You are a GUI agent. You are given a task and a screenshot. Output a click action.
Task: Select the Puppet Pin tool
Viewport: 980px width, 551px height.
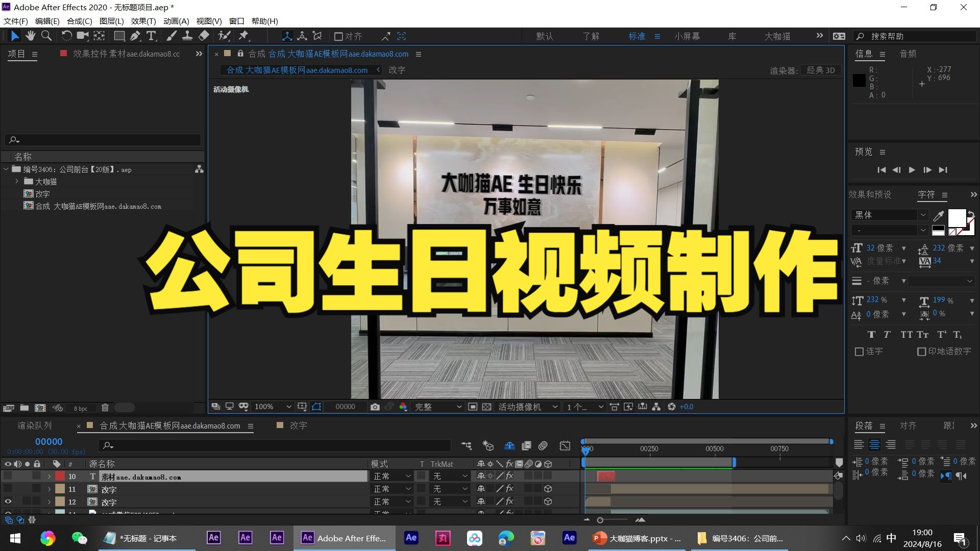(244, 36)
